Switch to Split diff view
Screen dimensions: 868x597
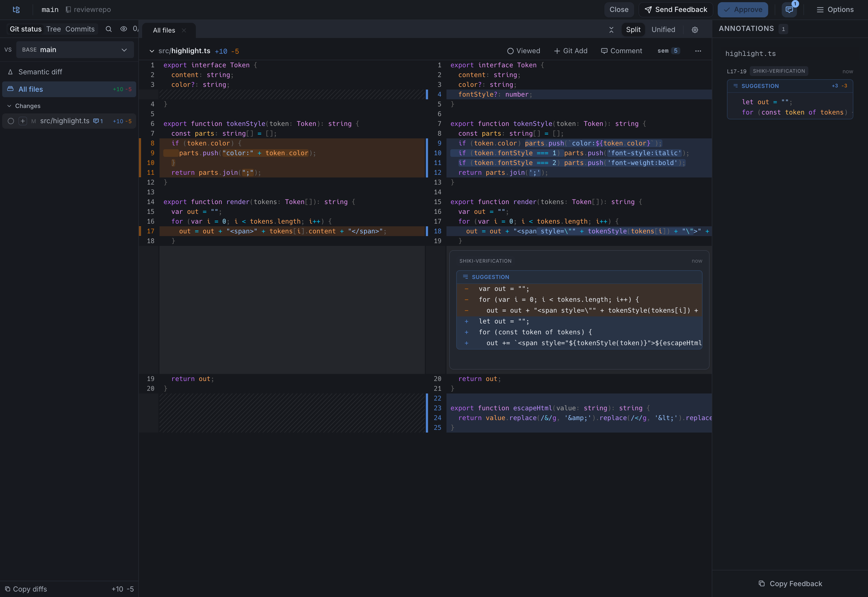[x=633, y=30]
